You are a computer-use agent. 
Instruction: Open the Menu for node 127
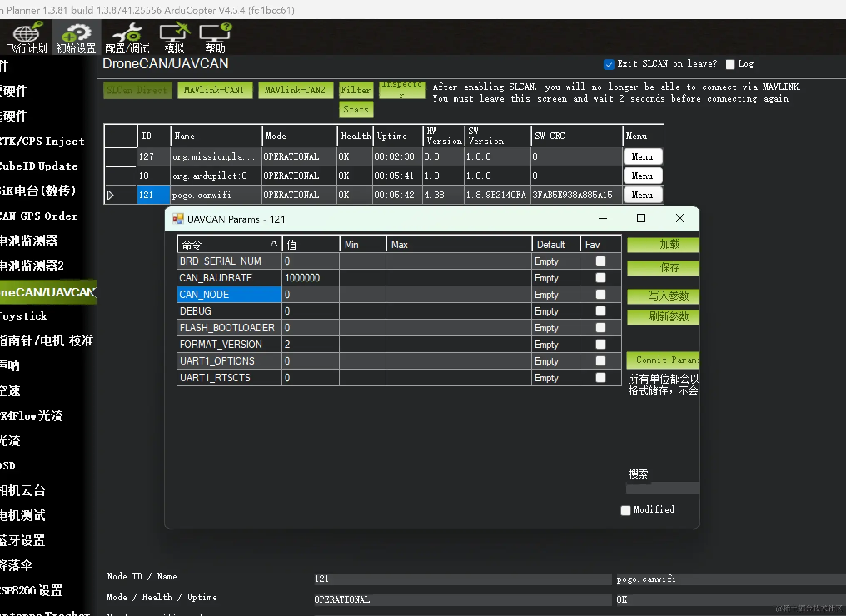642,157
